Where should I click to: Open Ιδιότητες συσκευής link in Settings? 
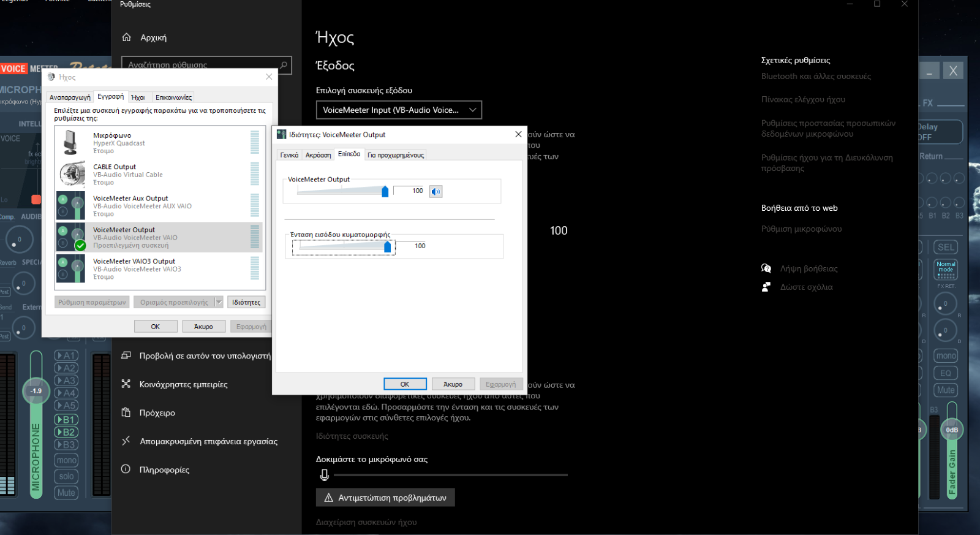tap(352, 436)
